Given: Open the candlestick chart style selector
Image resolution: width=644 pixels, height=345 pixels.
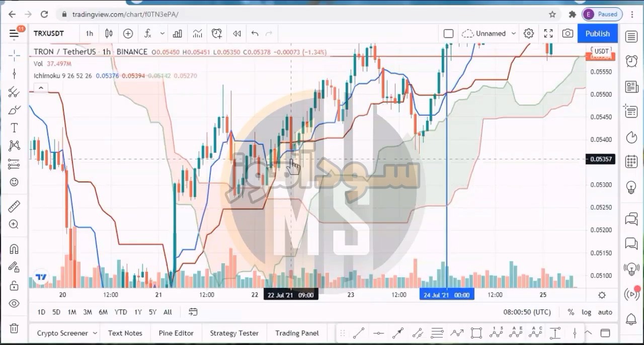Looking at the screenshot, I should point(109,34).
